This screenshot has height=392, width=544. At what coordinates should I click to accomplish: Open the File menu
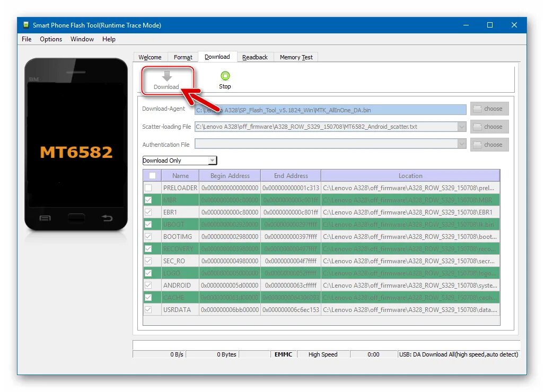point(27,39)
